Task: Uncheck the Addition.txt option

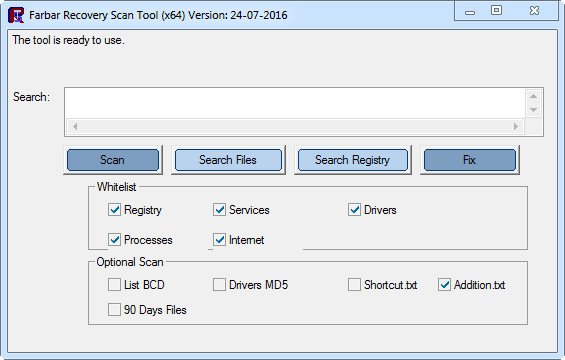Action: [444, 285]
